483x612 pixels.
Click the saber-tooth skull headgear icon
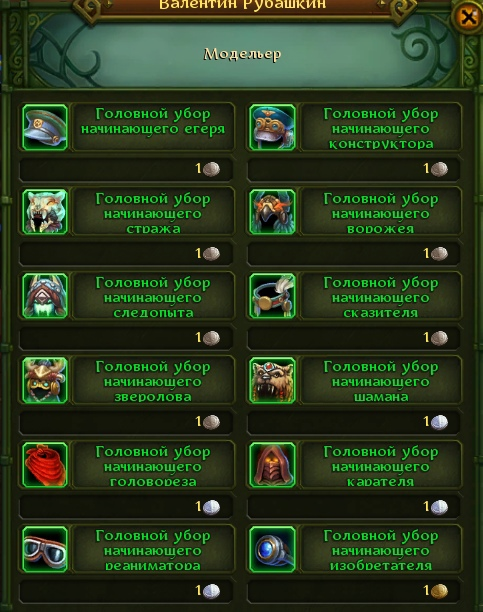(45, 212)
